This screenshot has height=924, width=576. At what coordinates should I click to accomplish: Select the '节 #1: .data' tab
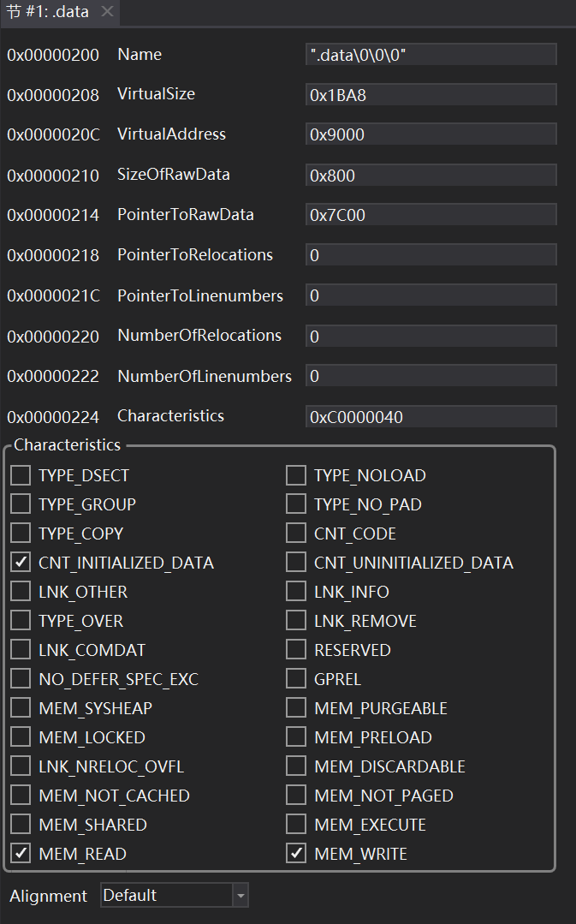(48, 12)
